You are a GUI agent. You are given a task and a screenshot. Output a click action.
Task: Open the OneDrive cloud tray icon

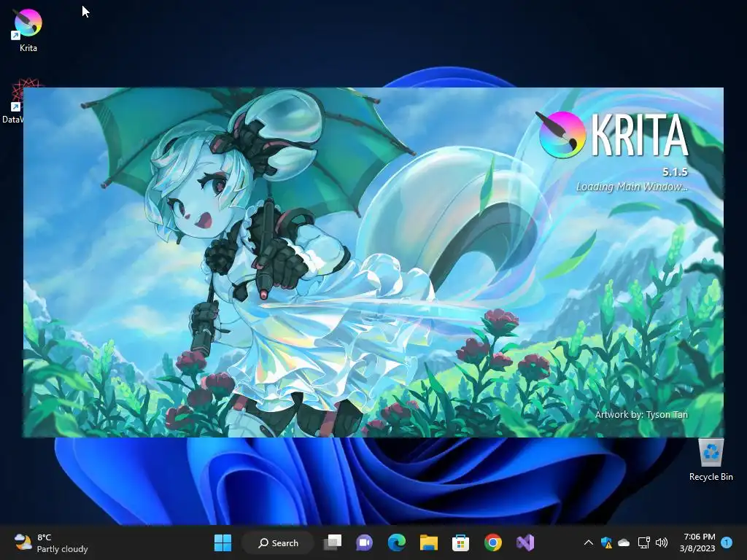[x=624, y=542]
